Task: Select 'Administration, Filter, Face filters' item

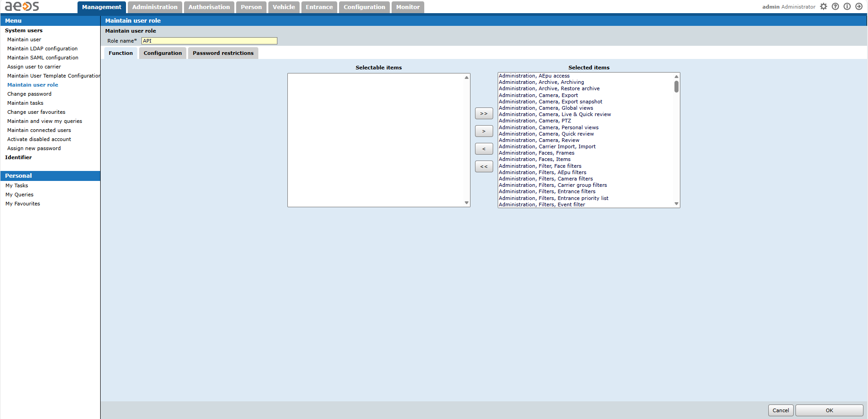Action: 540,166
